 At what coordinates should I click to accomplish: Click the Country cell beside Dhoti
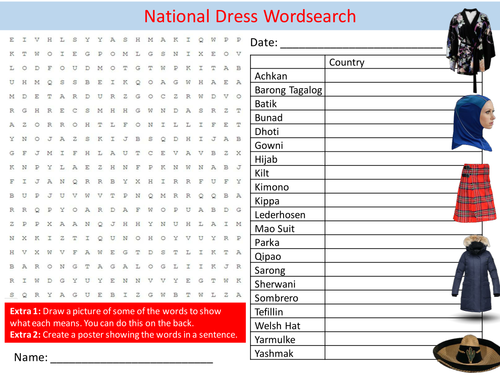coord(403,131)
